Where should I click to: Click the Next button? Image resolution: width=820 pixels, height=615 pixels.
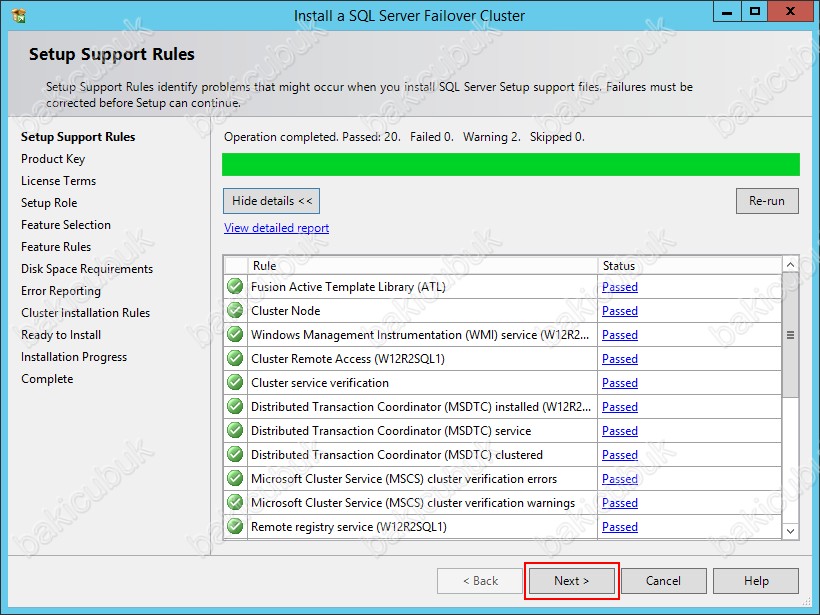click(x=572, y=581)
